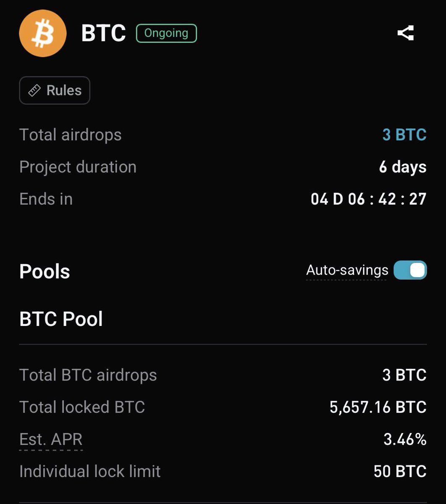Tap the share icon
This screenshot has width=446, height=504.
click(405, 33)
